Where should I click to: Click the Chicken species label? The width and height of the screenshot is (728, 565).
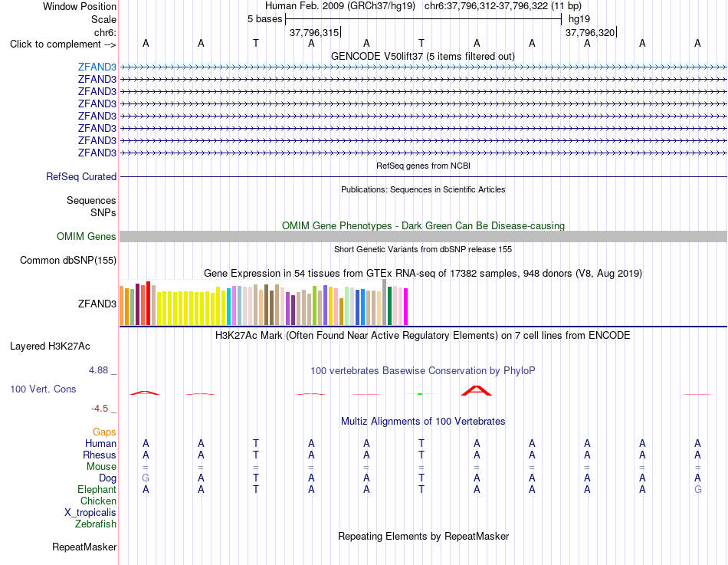(98, 501)
